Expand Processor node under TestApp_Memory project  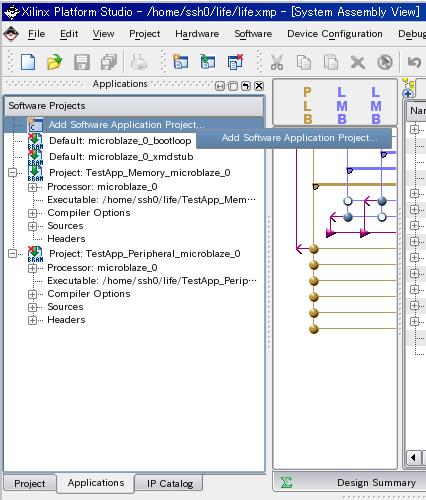point(32,187)
